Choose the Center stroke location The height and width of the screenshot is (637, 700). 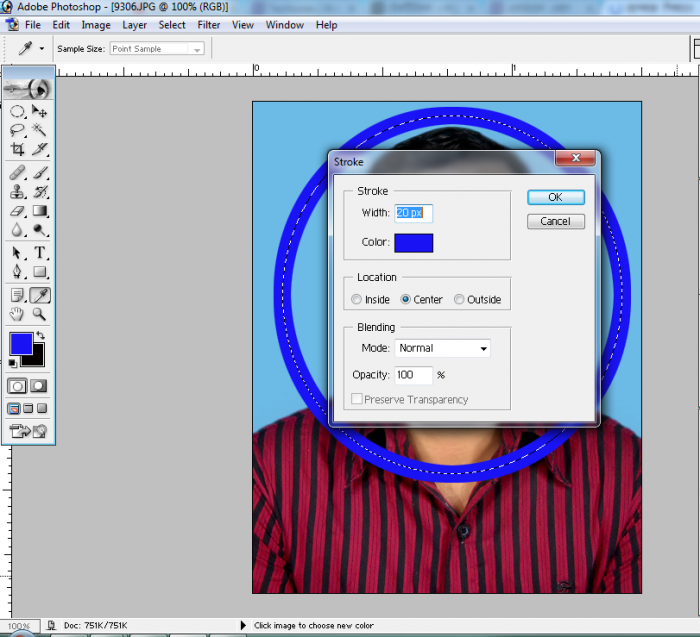[406, 299]
